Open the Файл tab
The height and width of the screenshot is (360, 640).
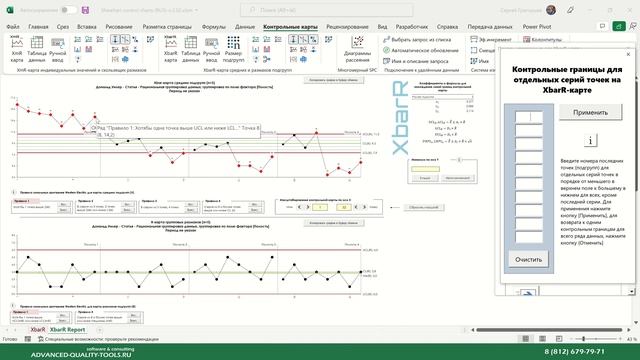point(13,27)
